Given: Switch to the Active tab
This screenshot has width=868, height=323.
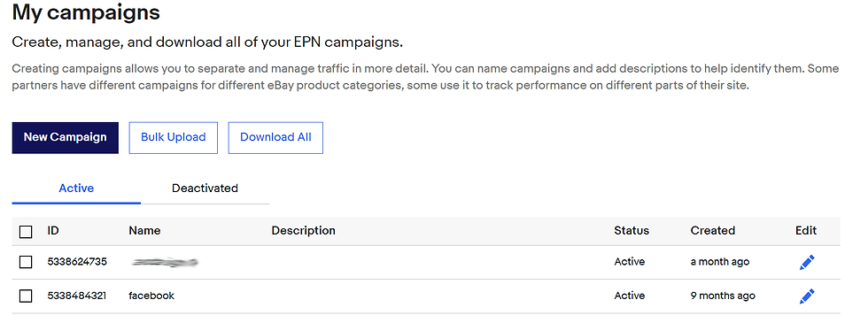Looking at the screenshot, I should 76,188.
